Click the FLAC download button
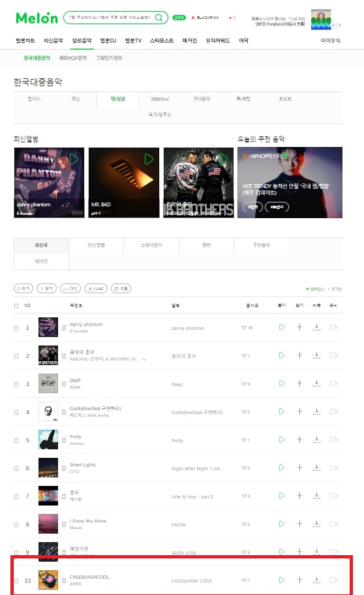This screenshot has width=364, height=595. pyautogui.click(x=96, y=289)
